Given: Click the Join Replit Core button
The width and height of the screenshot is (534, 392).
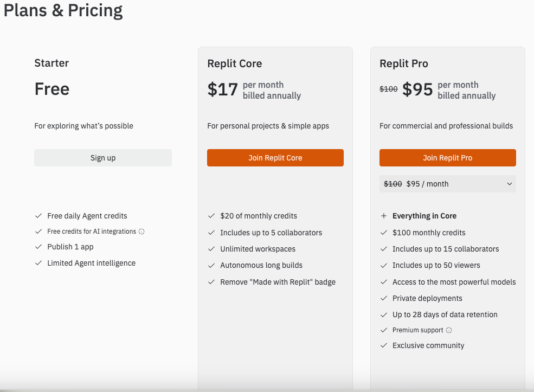Looking at the screenshot, I should [275, 158].
